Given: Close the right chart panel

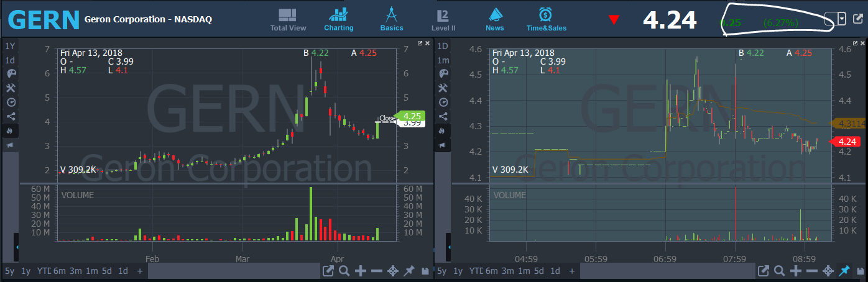Looking at the screenshot, I should pos(861,43).
